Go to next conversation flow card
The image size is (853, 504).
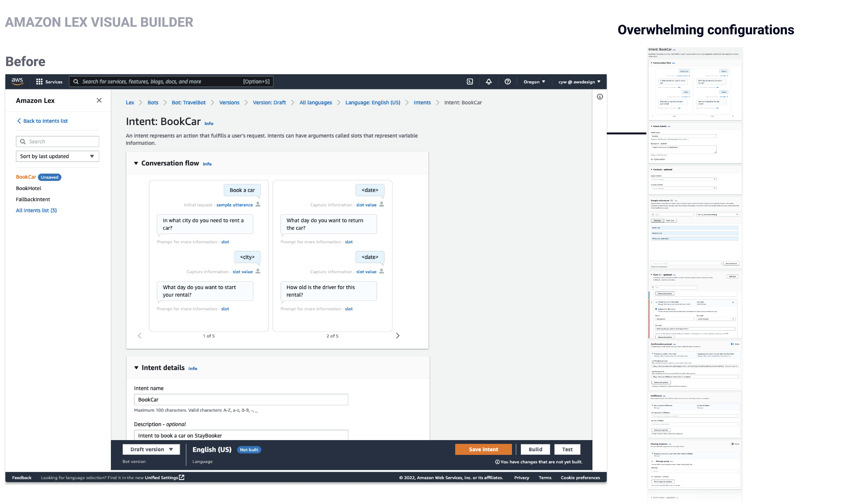click(x=398, y=336)
